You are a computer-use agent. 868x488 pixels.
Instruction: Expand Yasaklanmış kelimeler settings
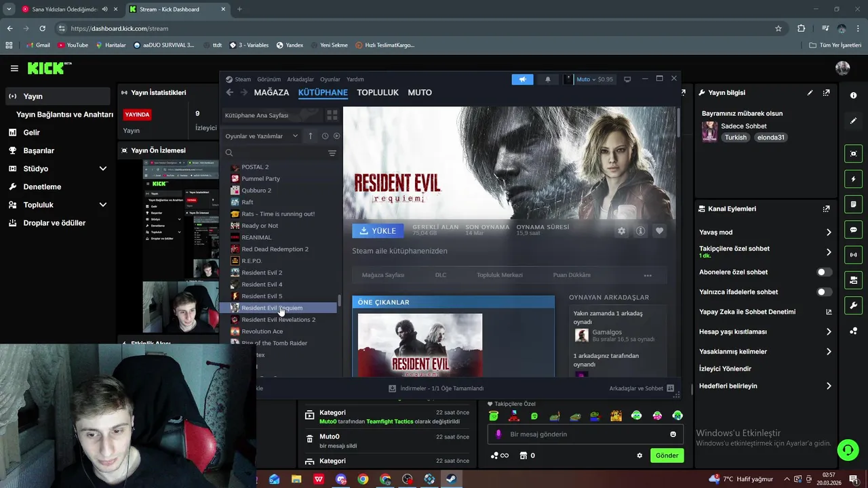click(x=829, y=352)
